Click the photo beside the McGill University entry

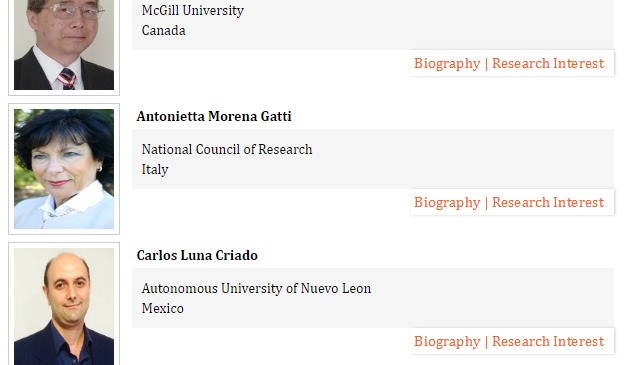[64, 45]
